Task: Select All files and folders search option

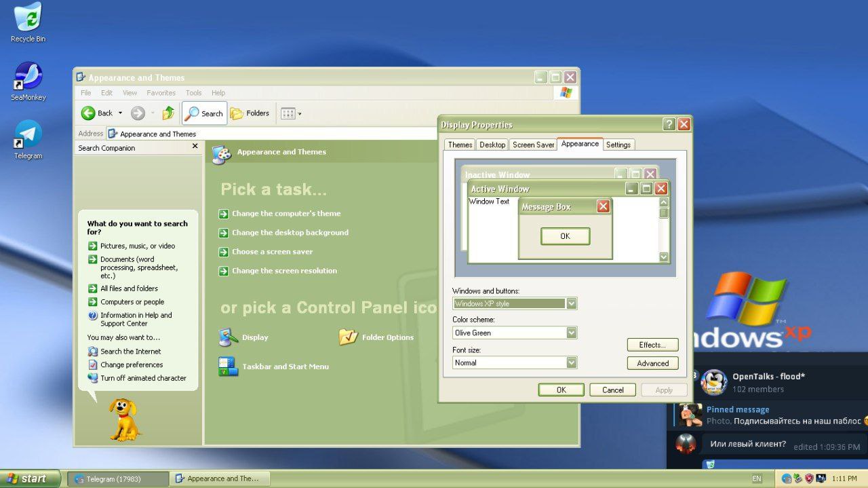Action: click(x=123, y=288)
